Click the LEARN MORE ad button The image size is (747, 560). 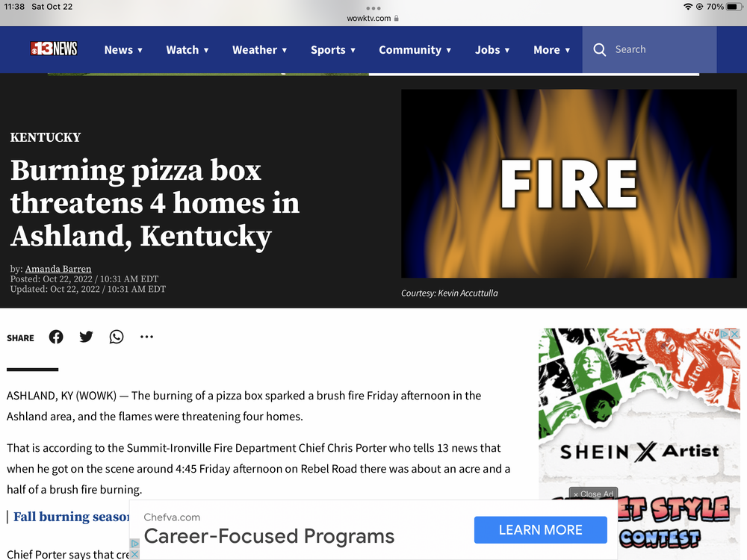pyautogui.click(x=540, y=529)
